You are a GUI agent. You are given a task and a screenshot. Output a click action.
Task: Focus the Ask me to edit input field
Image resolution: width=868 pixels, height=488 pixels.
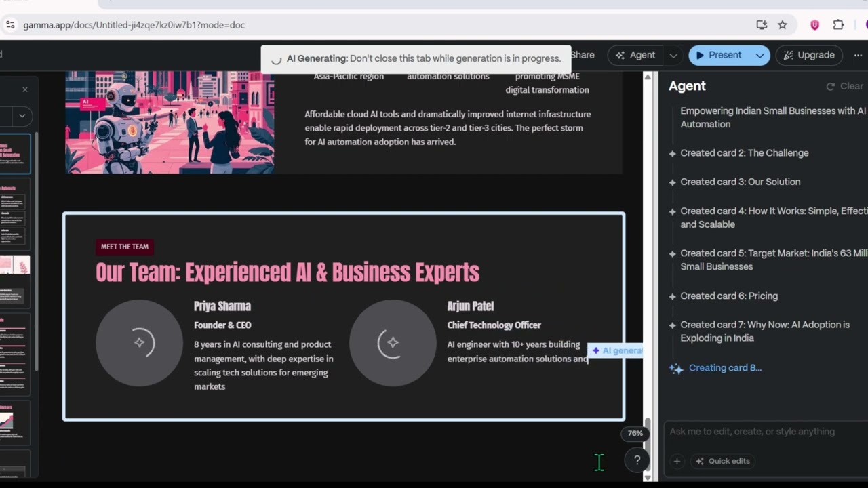tap(766, 432)
